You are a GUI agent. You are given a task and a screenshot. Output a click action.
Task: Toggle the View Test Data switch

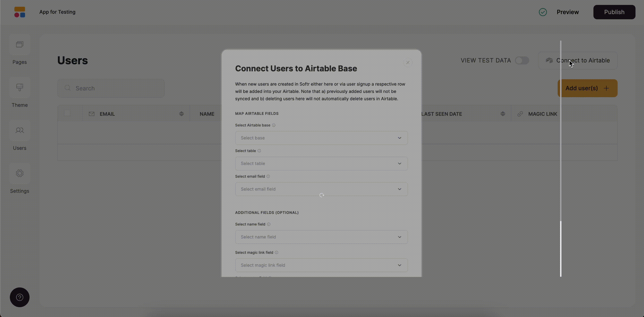(x=522, y=60)
